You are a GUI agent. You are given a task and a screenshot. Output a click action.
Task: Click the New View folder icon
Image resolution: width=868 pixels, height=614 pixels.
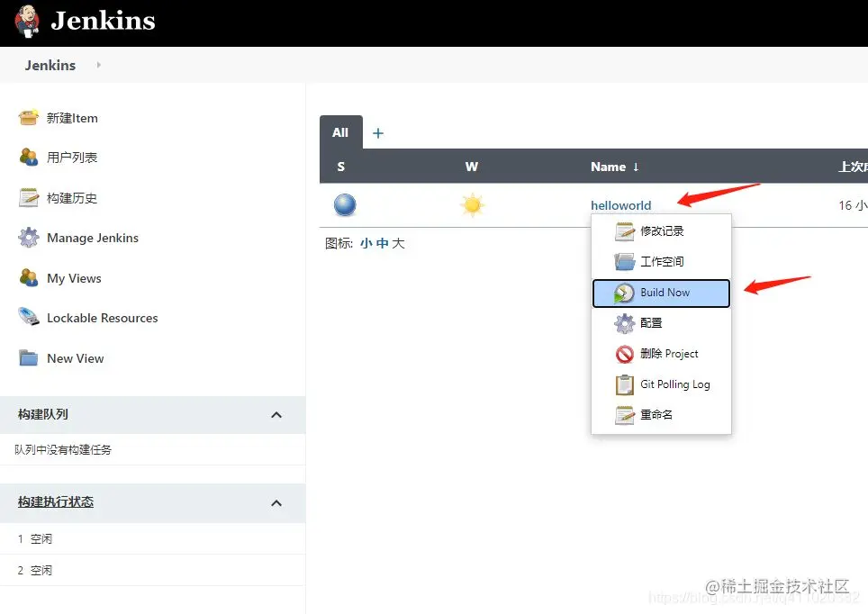pos(28,357)
